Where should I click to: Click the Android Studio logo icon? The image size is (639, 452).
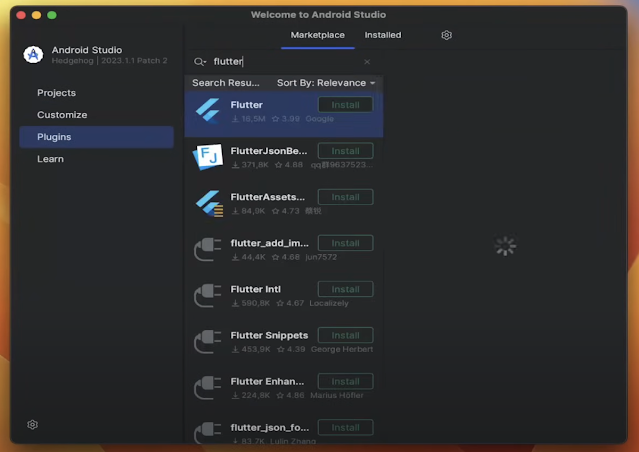(x=33, y=54)
